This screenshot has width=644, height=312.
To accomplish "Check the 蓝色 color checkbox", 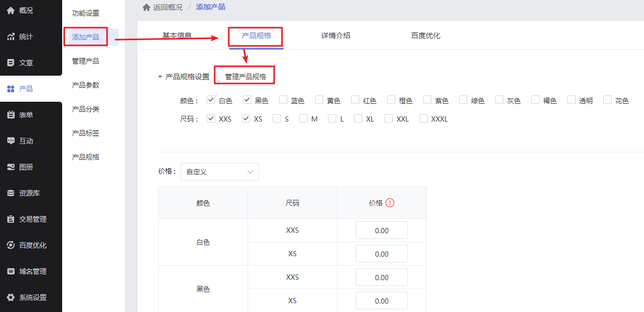I will (x=283, y=100).
